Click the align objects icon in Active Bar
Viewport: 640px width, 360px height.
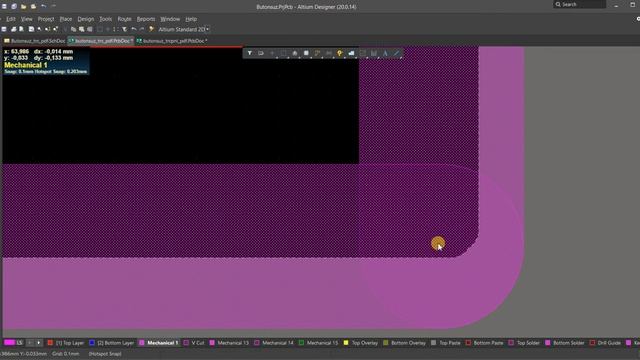click(x=295, y=53)
